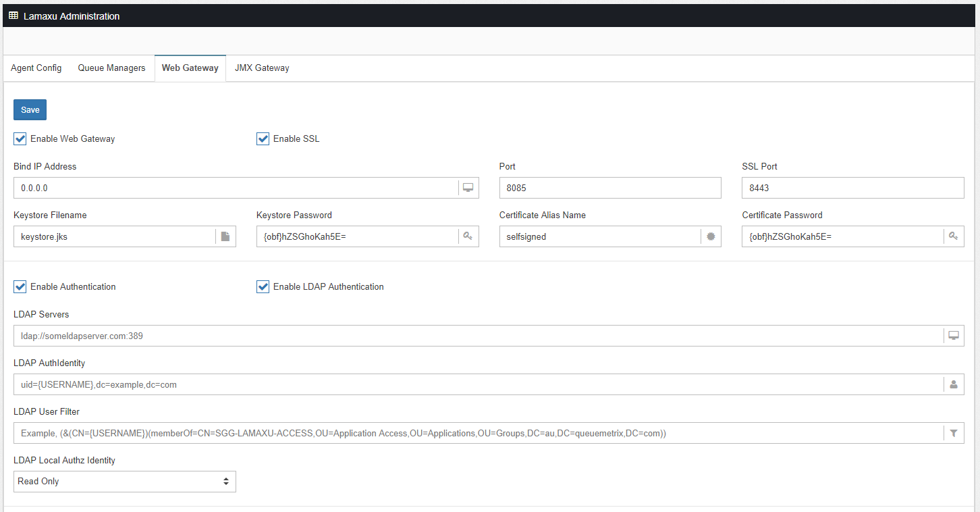Viewport: 980px width, 512px height.
Task: Click the SSL Port field showing 8443
Action: coord(853,188)
